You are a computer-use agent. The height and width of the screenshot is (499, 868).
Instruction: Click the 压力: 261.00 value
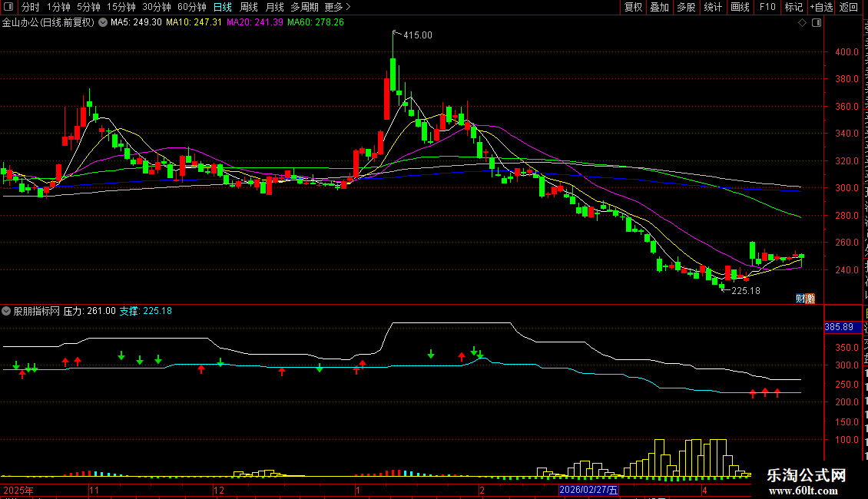click(90, 311)
